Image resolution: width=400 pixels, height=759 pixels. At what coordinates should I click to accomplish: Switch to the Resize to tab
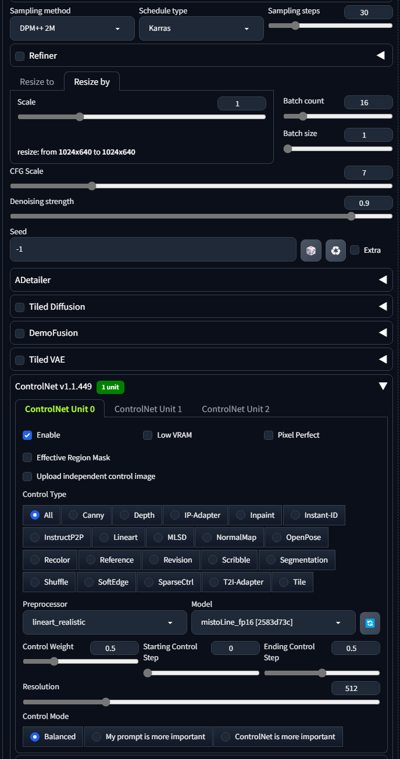click(37, 82)
